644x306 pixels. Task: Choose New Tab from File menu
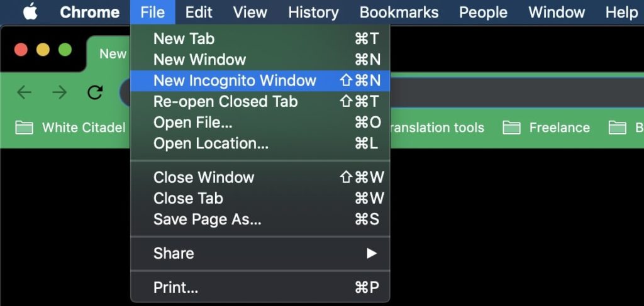point(260,39)
